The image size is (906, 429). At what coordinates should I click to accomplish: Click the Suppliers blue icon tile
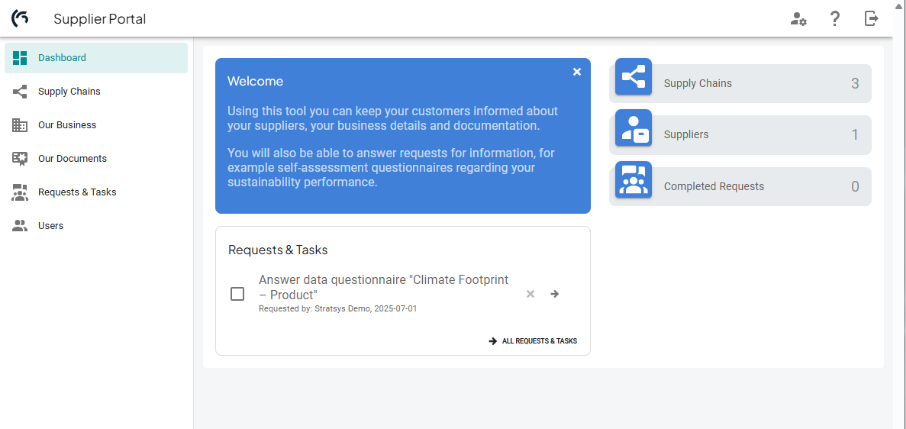point(632,129)
